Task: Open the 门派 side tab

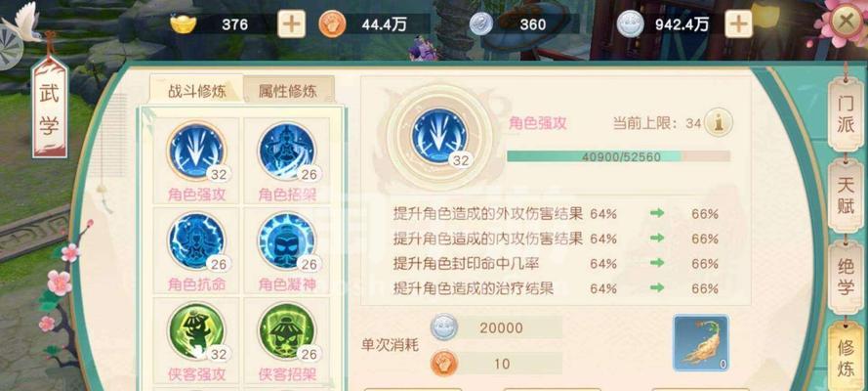Action: point(846,115)
